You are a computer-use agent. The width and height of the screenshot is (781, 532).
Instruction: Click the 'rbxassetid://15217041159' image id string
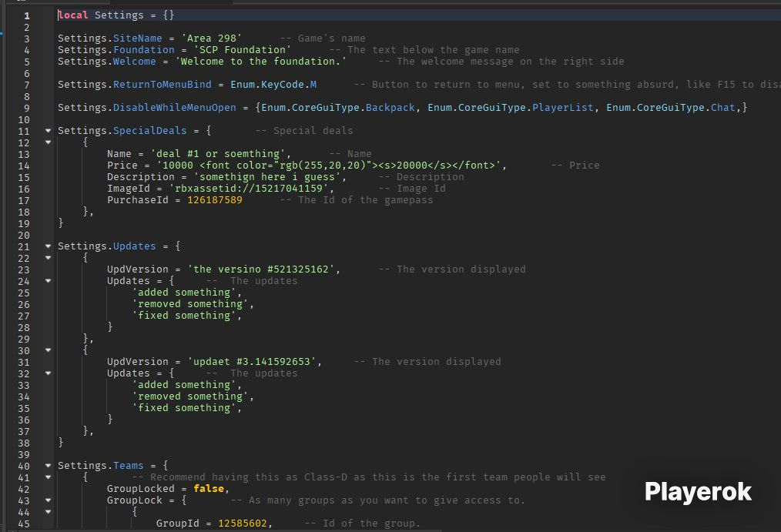pos(249,189)
